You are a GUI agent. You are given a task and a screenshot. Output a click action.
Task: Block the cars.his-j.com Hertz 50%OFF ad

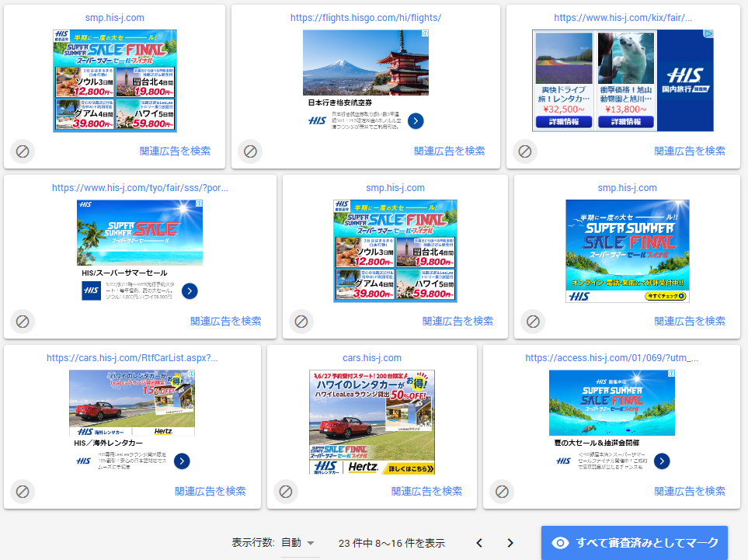click(286, 492)
